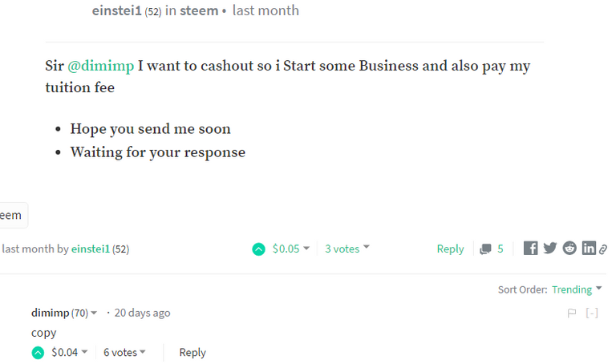The width and height of the screenshot is (616, 364).
Task: Upvote dimimp's comment
Action: click(x=38, y=352)
